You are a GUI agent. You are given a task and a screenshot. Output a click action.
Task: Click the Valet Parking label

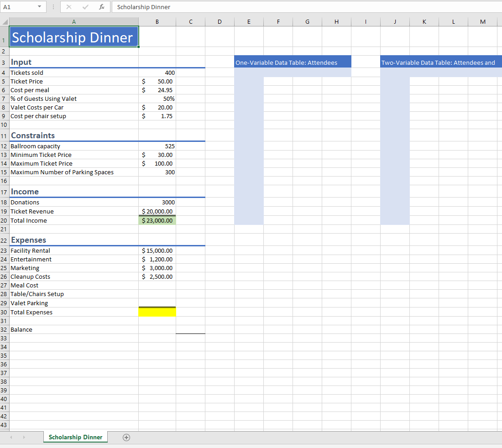click(29, 303)
